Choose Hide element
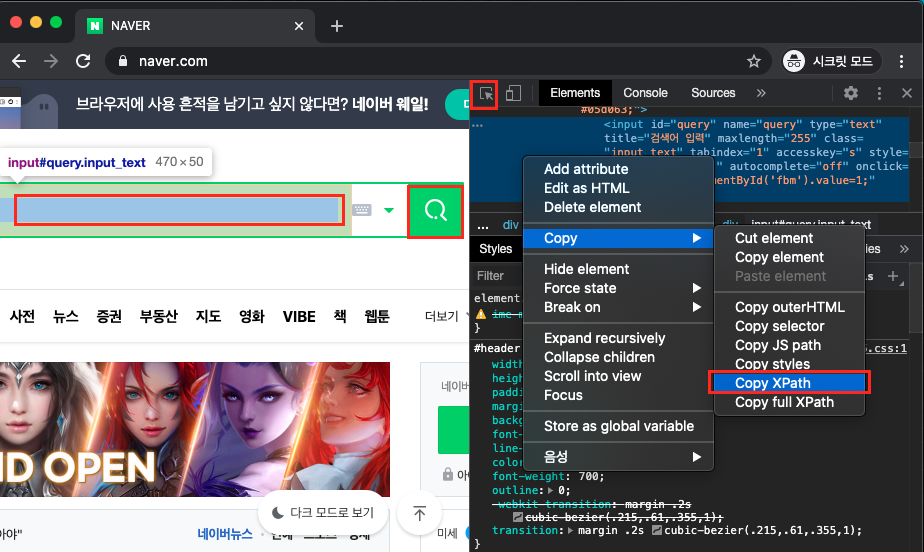The image size is (924, 552). pos(618,269)
